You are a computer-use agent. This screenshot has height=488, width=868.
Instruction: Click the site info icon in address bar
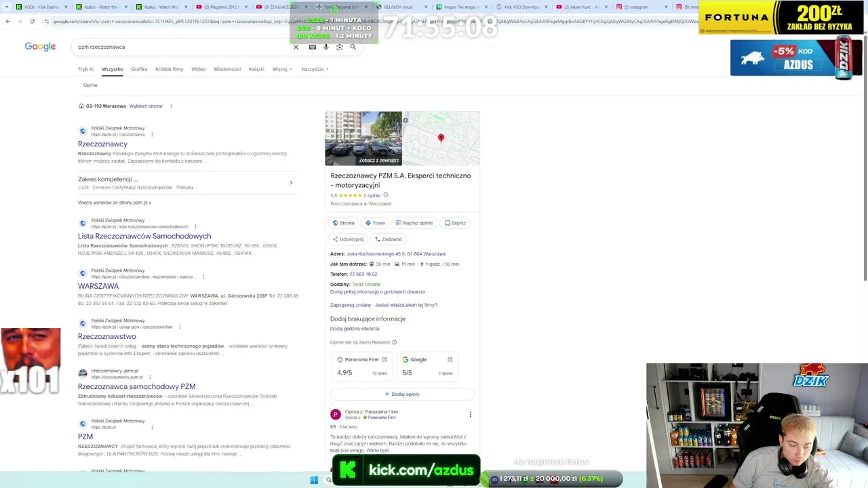tap(47, 21)
